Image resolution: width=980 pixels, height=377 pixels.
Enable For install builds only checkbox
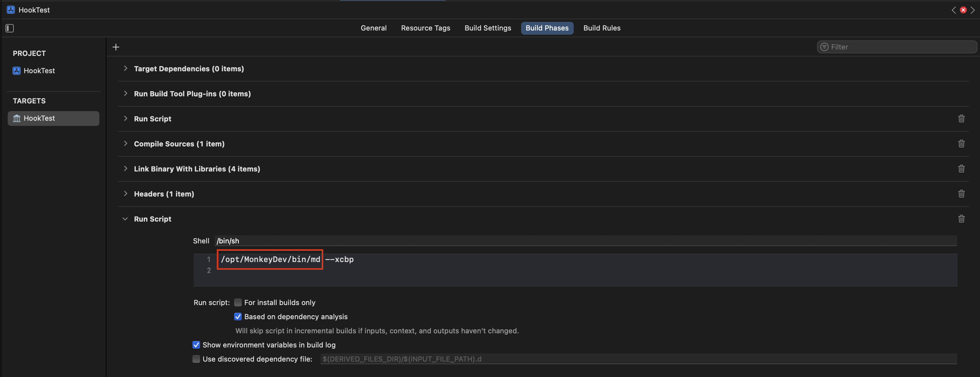click(238, 302)
